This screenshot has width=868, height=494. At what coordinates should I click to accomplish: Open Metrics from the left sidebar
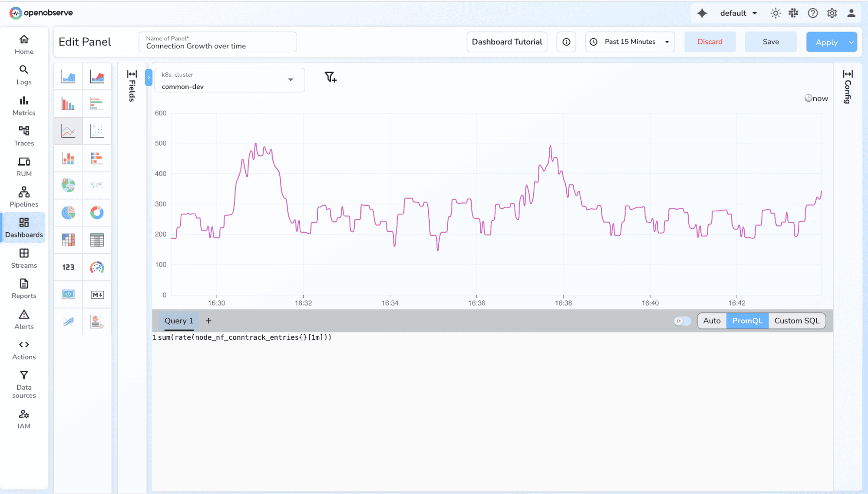(24, 105)
